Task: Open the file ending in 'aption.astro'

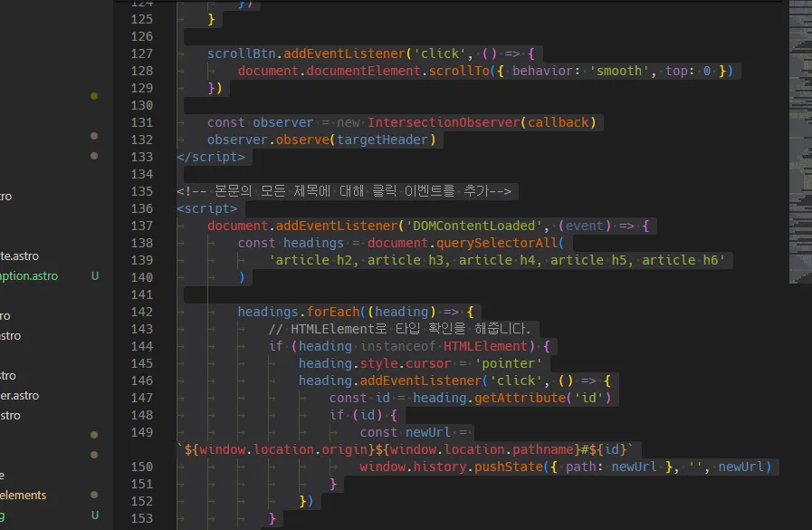Action: (x=27, y=275)
